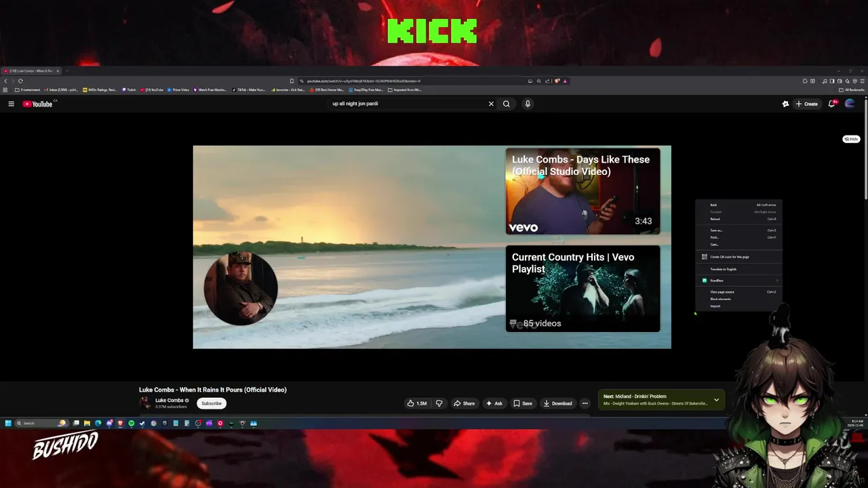Open more actions three-dot menu
The height and width of the screenshot is (488, 868).
click(x=585, y=403)
